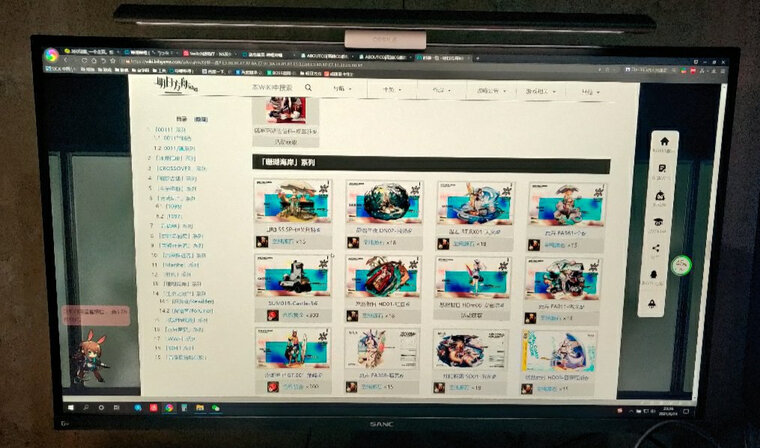Open the partial red skin thumbnail at page top
Screen dimensions: 760x448
click(286, 111)
